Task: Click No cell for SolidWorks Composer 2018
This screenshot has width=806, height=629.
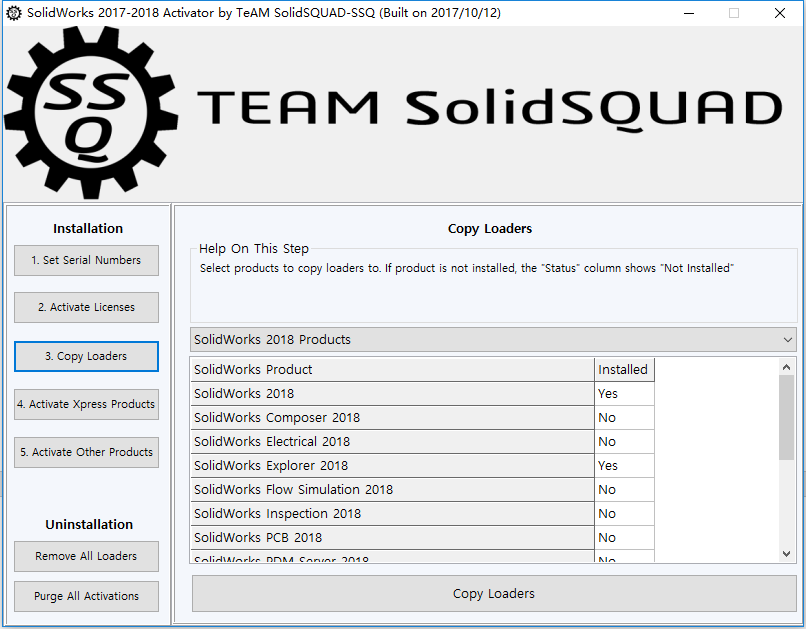Action: pos(624,418)
